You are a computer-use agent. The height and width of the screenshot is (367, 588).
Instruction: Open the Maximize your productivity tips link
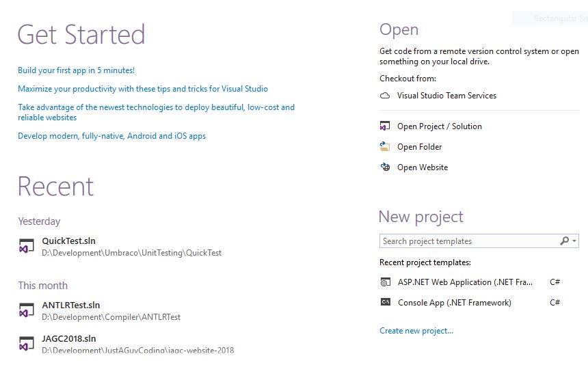[143, 89]
